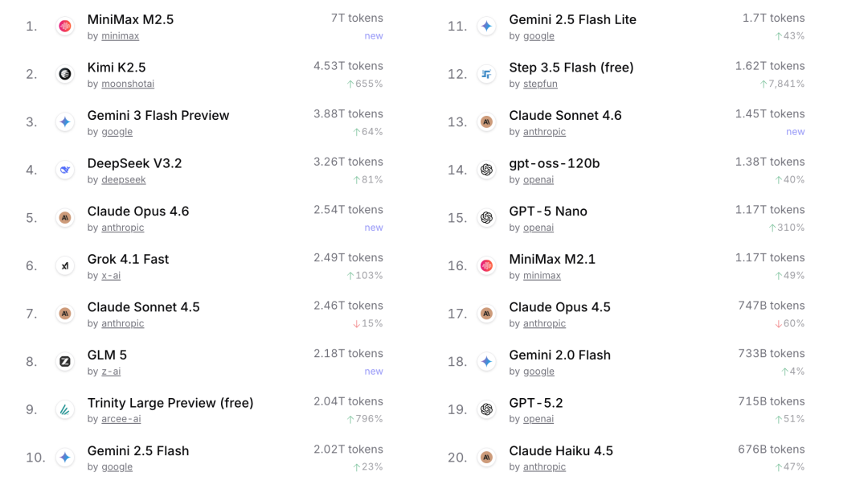The image size is (868, 497).
Task: Click the gpt-oss-120b OpenAI icon
Action: (x=486, y=170)
